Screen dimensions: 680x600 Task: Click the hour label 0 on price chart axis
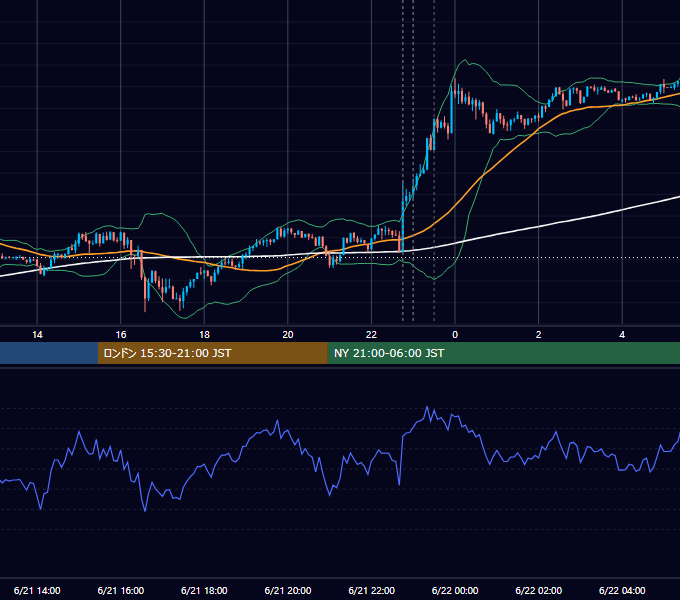point(455,335)
